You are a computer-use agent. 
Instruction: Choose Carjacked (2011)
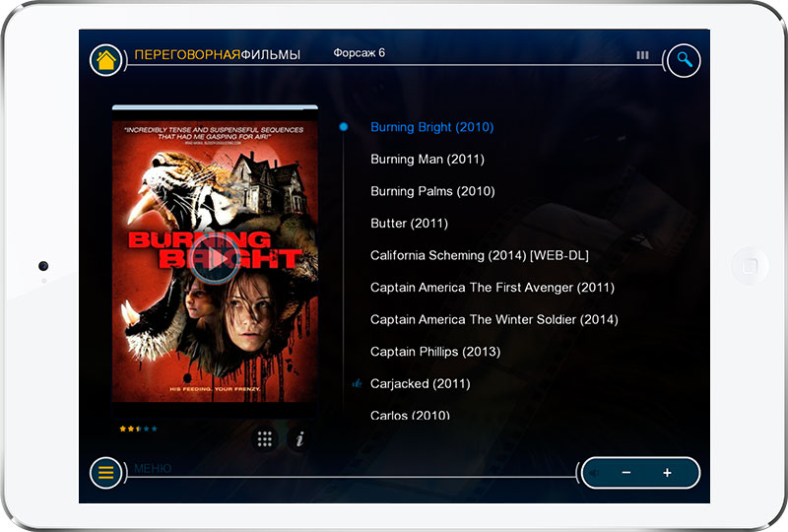click(x=421, y=383)
